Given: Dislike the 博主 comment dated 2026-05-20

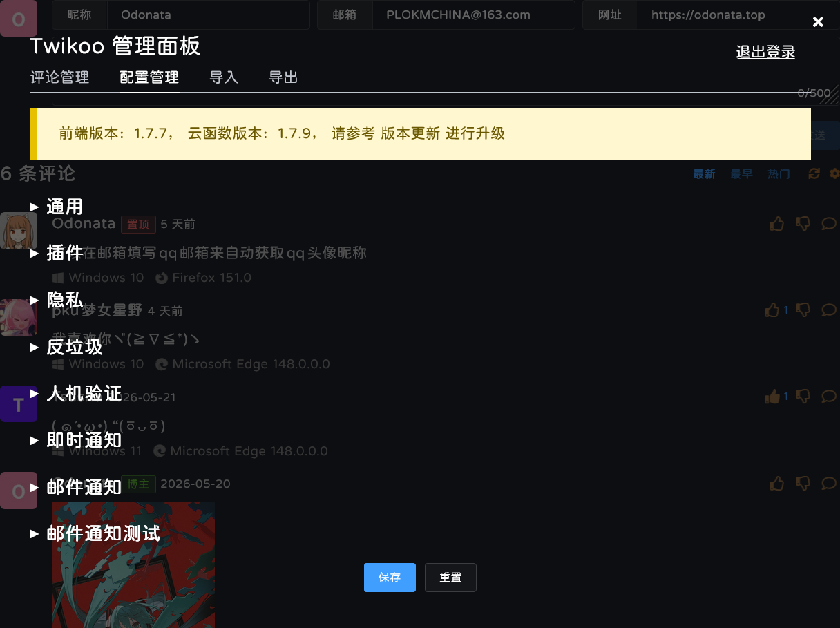Looking at the screenshot, I should point(803,484).
